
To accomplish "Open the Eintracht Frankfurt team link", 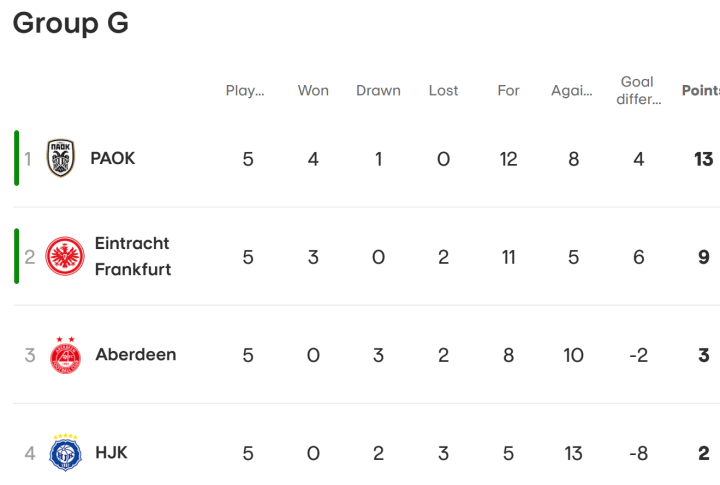I will (x=132, y=257).
